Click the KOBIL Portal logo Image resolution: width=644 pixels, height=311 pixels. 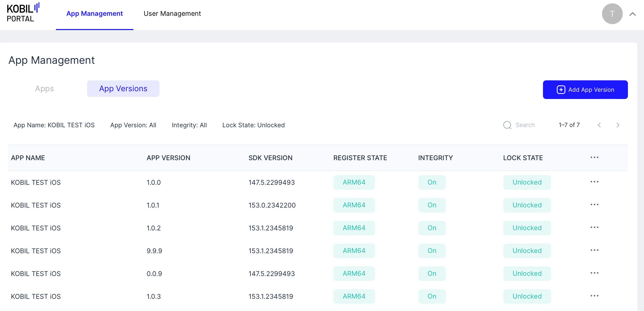23,13
